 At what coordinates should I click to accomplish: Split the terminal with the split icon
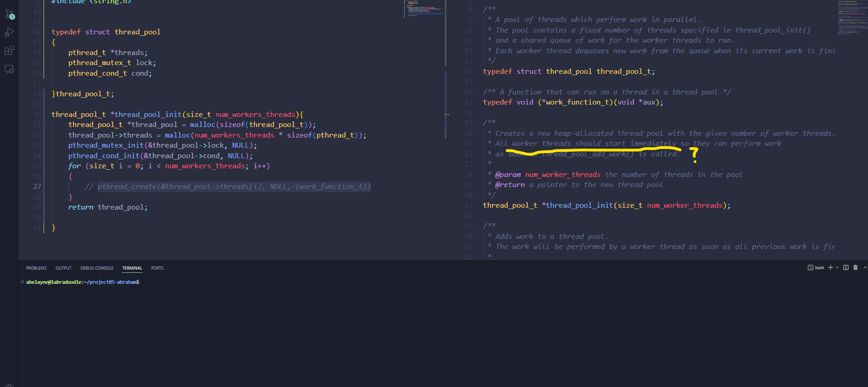(x=846, y=268)
